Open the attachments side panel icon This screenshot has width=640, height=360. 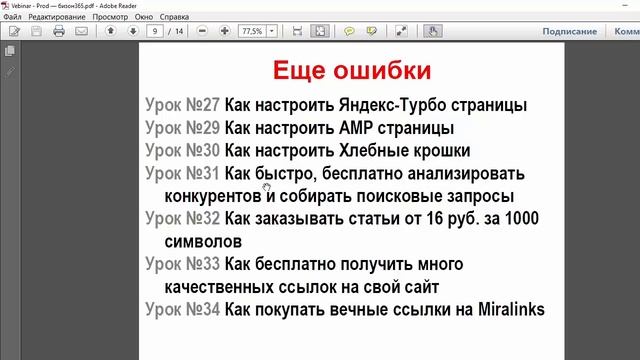pyautogui.click(x=10, y=72)
